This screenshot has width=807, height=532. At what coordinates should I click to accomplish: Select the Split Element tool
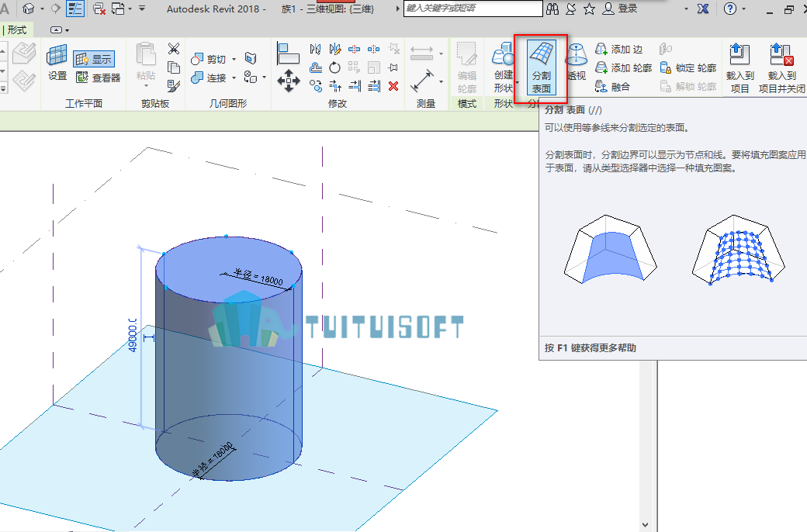coord(354,50)
